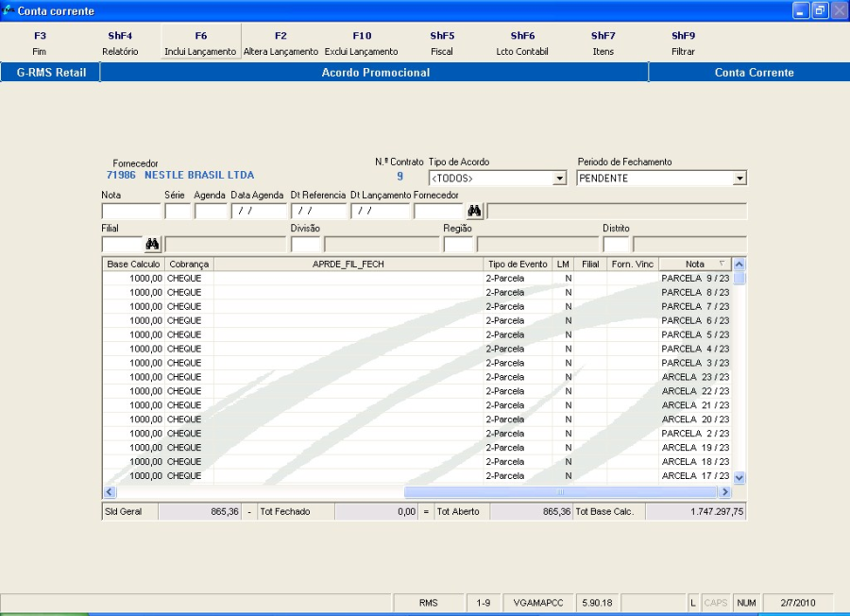Click the grid scroll down arrow
This screenshot has width=850, height=616.
739,478
